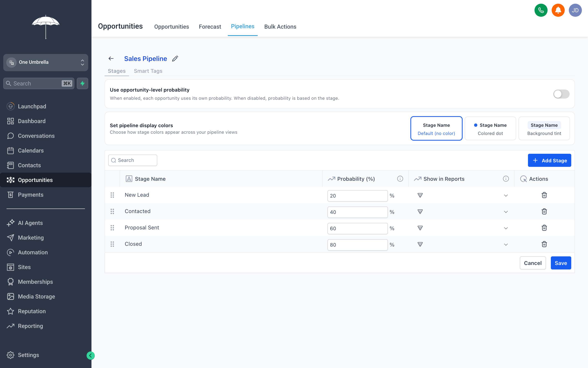Switch to the Pipelines tab
The height and width of the screenshot is (368, 588).
click(x=243, y=26)
